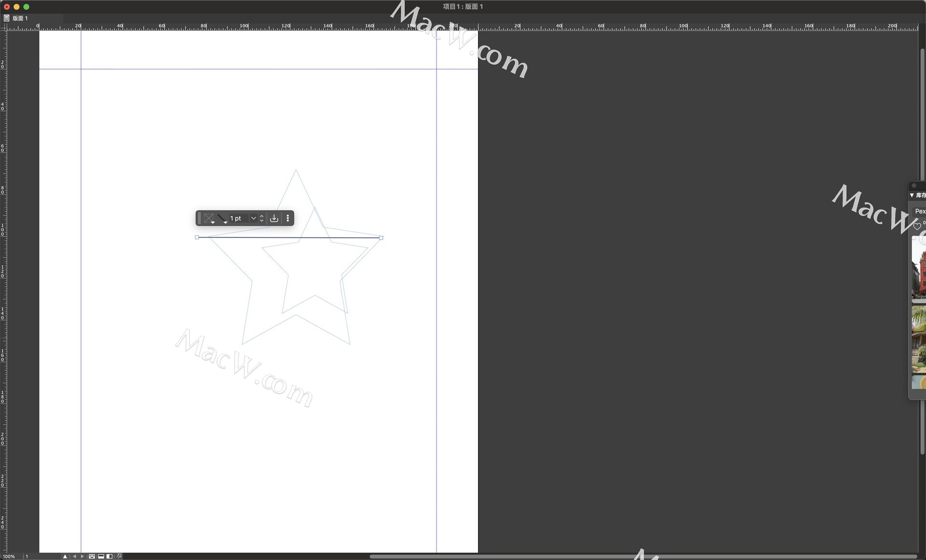Image resolution: width=926 pixels, height=560 pixels.
Task: Click the export arrow icon in status bar
Action: (119, 556)
